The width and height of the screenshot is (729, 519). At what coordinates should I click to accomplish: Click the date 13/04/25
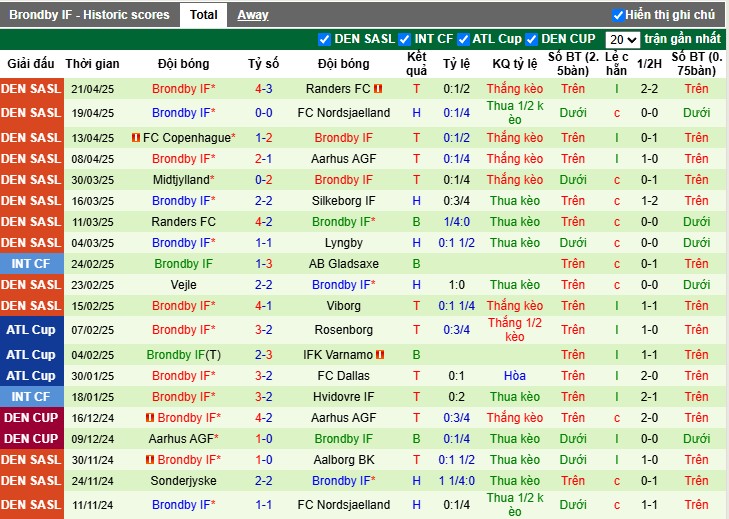tap(93, 138)
